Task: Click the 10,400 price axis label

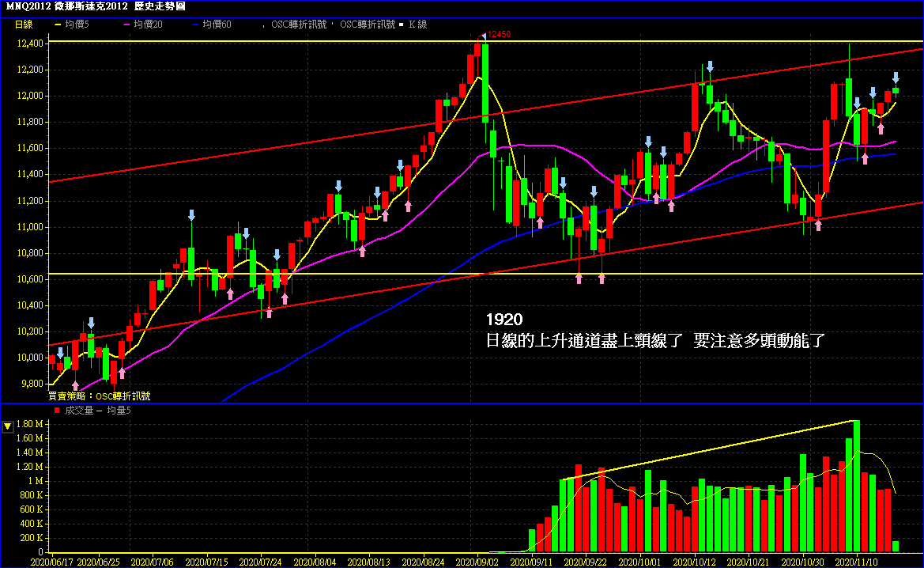Action: pos(30,305)
